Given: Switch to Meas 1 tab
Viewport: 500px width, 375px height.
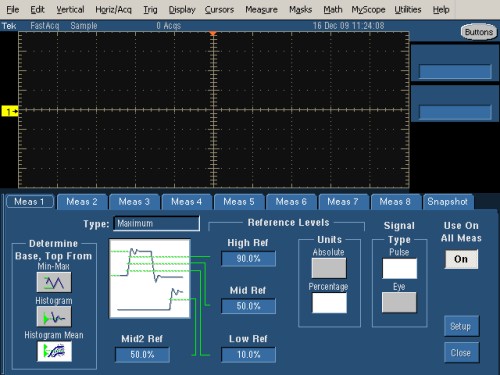Looking at the screenshot, I should [29, 202].
